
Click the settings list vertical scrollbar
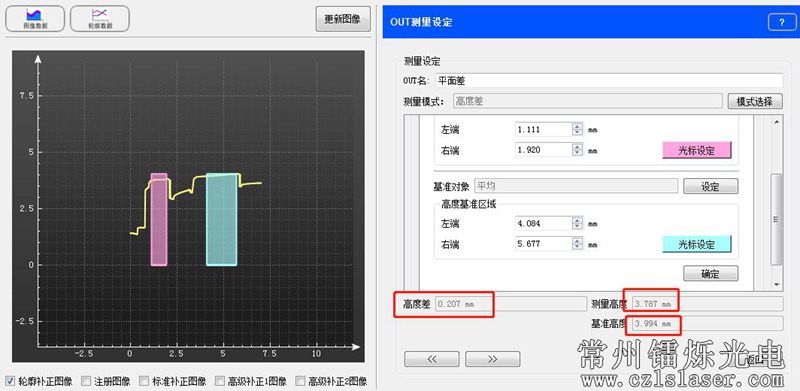777,202
